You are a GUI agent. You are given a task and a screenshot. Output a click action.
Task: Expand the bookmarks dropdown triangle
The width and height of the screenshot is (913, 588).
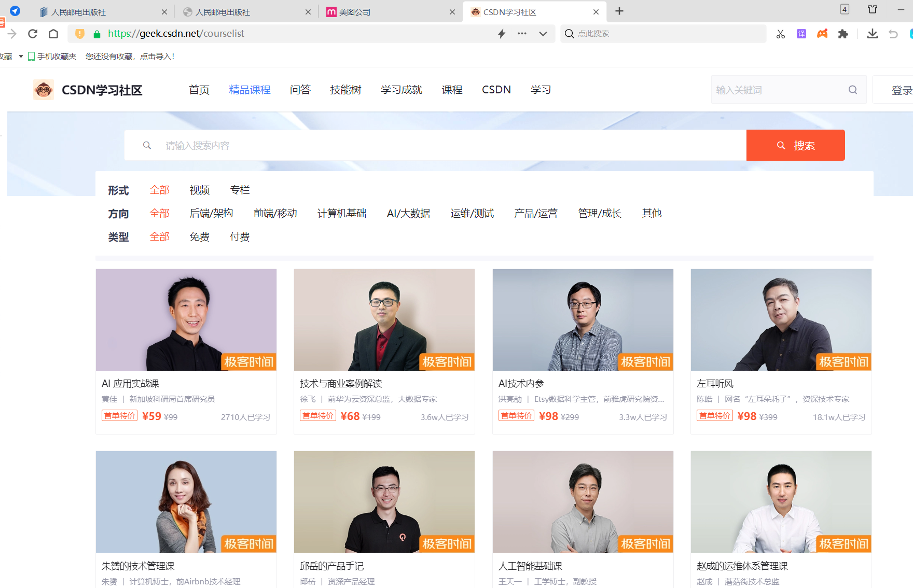pos(21,57)
